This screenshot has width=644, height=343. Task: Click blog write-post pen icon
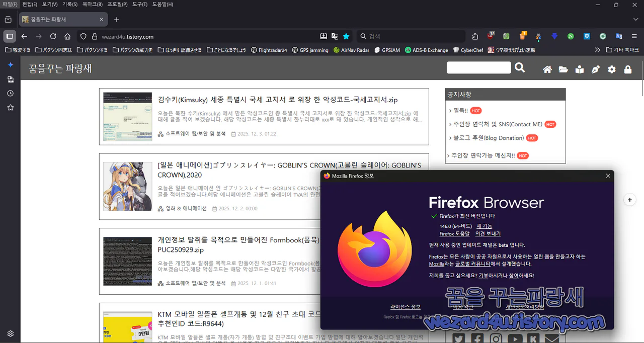point(596,69)
